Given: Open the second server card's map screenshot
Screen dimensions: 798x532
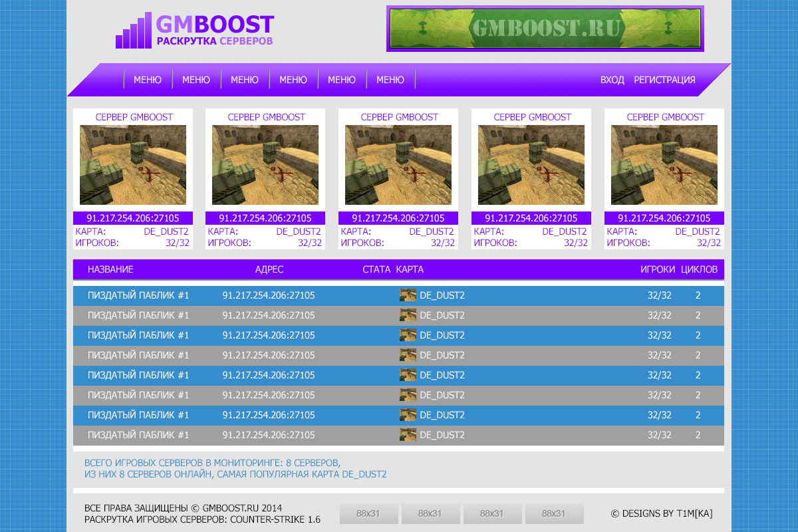Looking at the screenshot, I should [x=265, y=165].
